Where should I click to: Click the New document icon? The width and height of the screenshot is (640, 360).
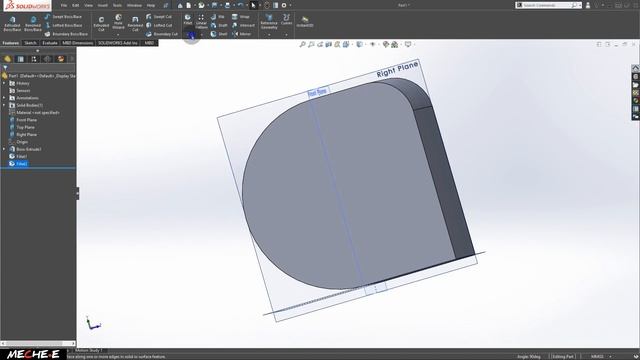tap(189, 5)
